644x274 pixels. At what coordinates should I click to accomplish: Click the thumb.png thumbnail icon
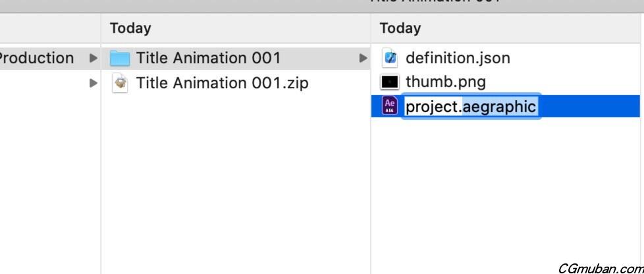click(390, 82)
